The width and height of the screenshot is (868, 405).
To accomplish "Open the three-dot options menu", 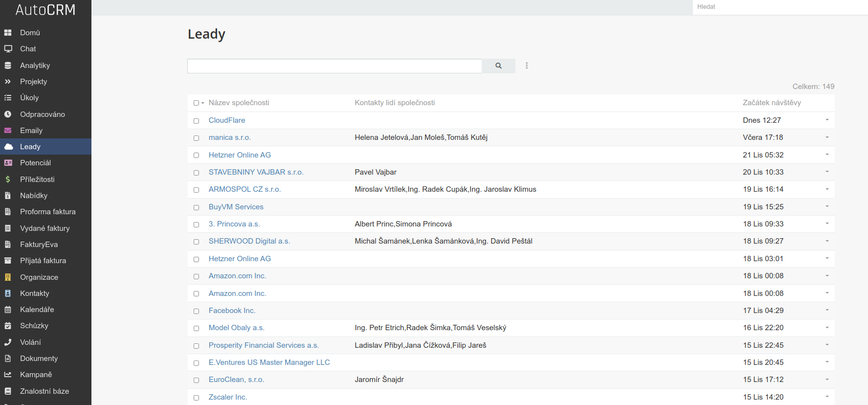I will tap(527, 66).
